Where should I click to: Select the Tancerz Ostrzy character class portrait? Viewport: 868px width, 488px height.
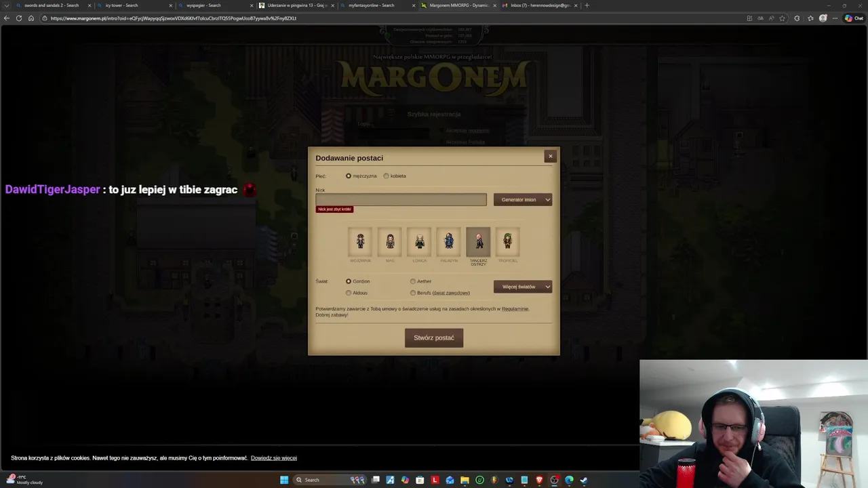pos(478,241)
